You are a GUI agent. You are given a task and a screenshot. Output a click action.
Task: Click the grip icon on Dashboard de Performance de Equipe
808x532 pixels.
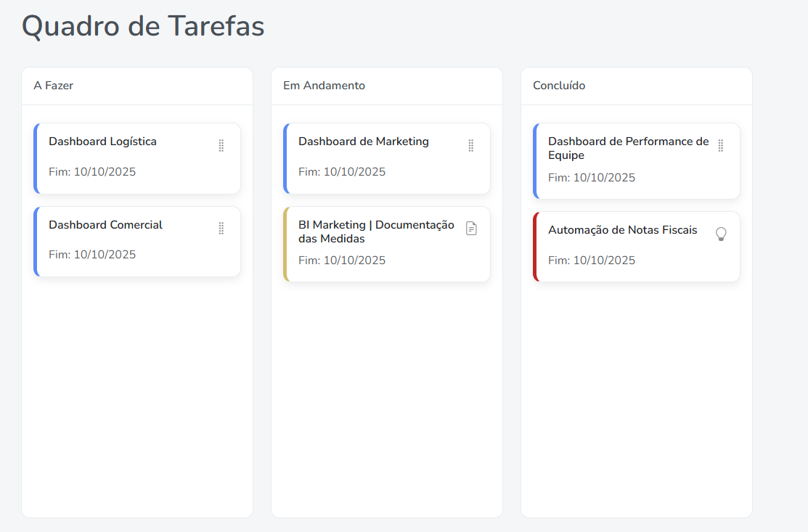click(720, 145)
